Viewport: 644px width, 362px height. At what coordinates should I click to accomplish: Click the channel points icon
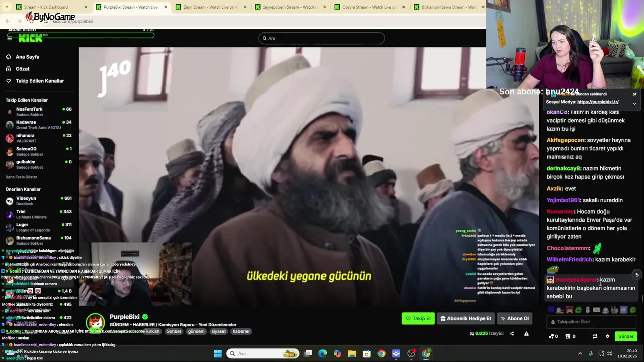(553, 336)
